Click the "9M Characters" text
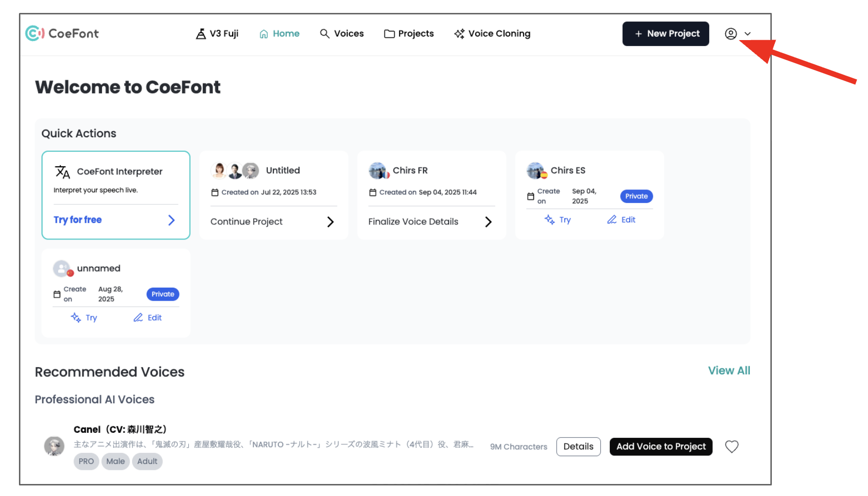The image size is (868, 496). coord(519,446)
